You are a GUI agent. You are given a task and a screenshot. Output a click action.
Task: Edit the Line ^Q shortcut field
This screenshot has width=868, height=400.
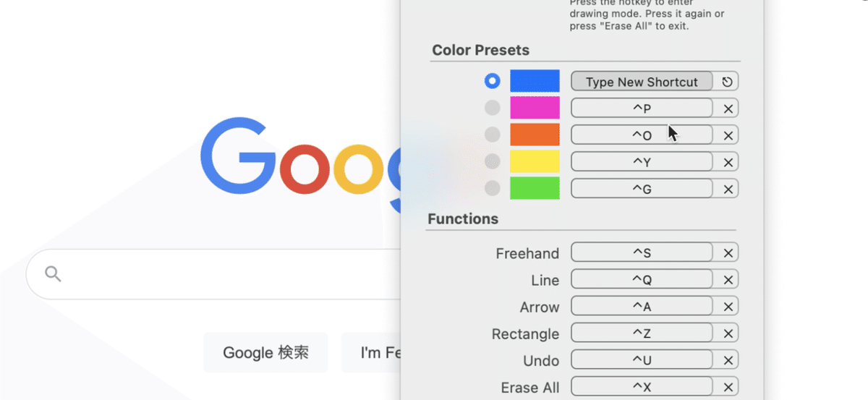tap(642, 279)
